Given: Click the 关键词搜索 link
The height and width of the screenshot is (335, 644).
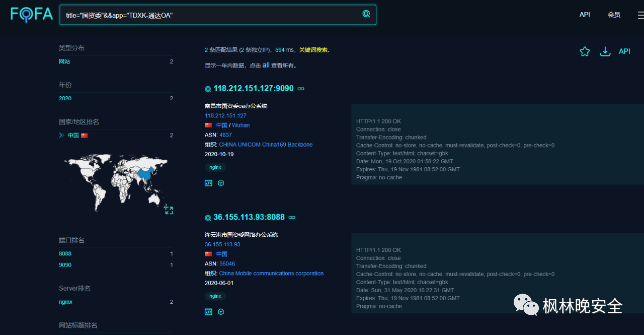Looking at the screenshot, I should 313,50.
